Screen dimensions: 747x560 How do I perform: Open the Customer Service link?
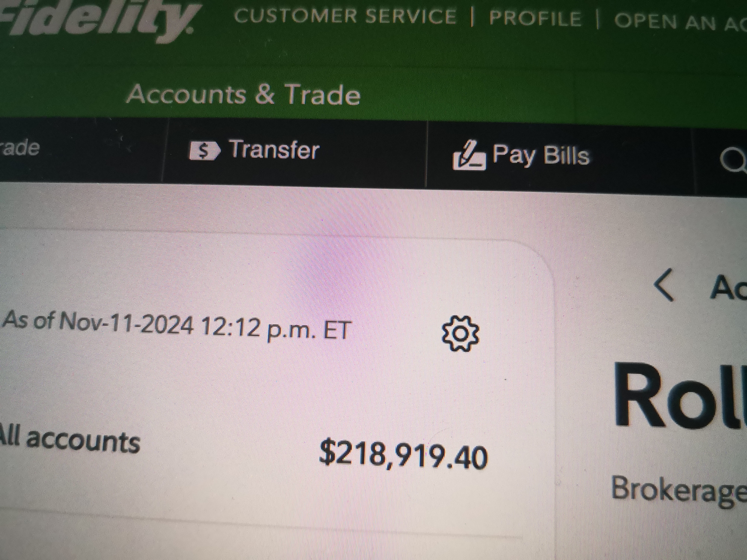(x=345, y=16)
